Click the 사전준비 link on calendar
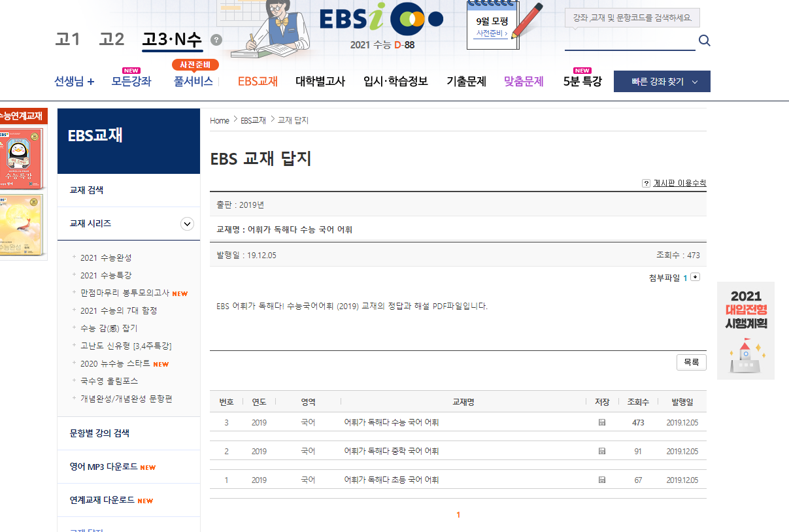Viewport: 789px width, 532px height. pyautogui.click(x=492, y=33)
